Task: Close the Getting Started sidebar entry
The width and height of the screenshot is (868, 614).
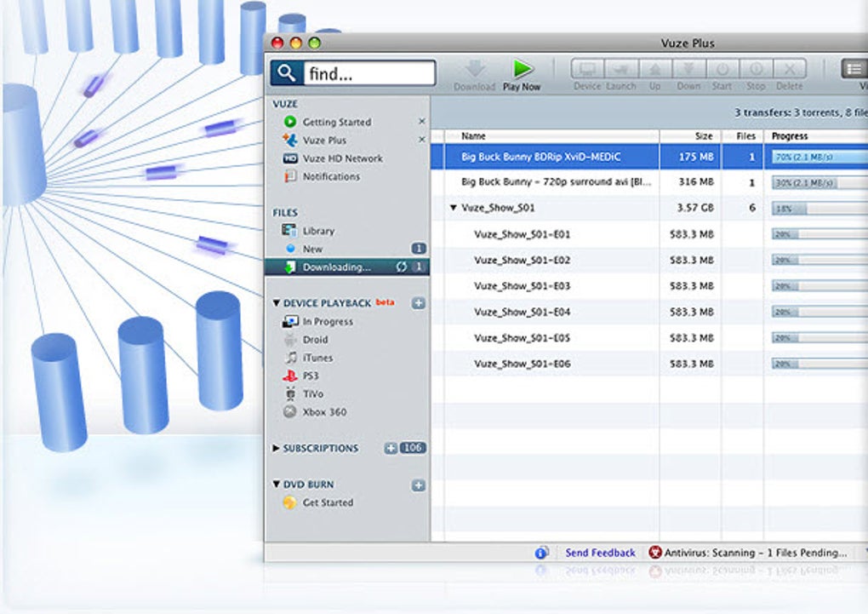Action: 421,122
